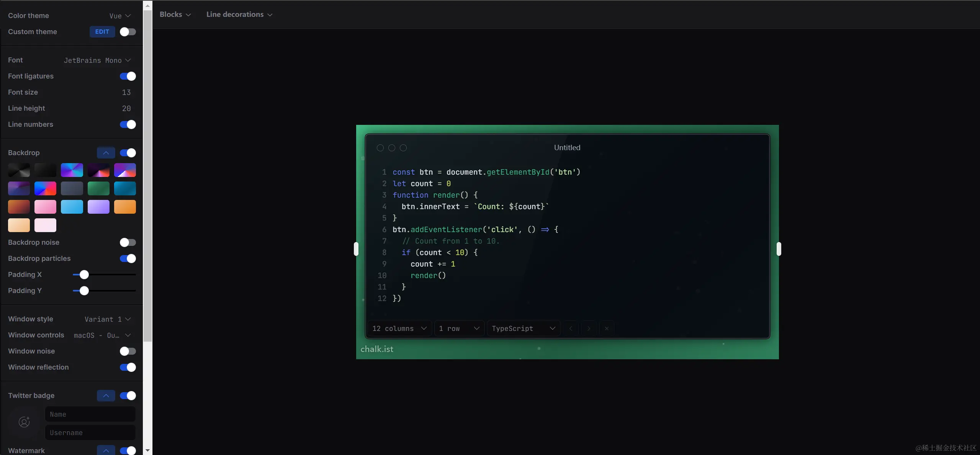Enable the Backdrop noise toggle
This screenshot has height=455, width=980.
pyautogui.click(x=128, y=242)
